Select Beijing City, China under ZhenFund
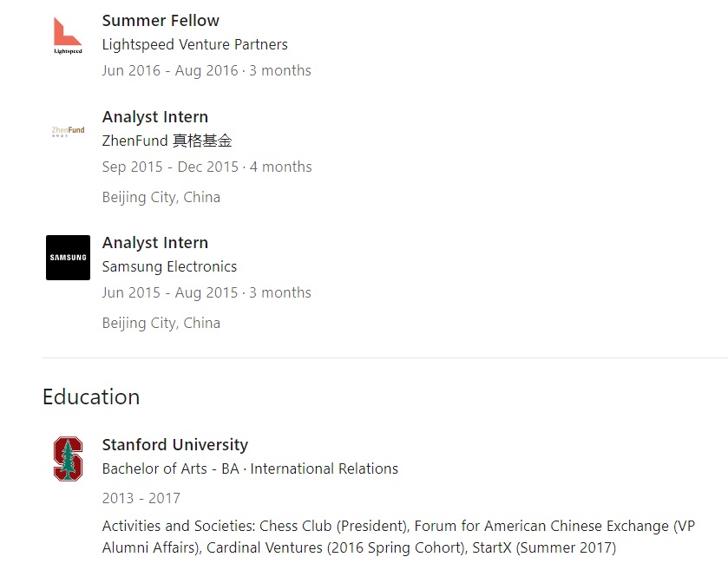728x570 pixels. pyautogui.click(x=161, y=197)
